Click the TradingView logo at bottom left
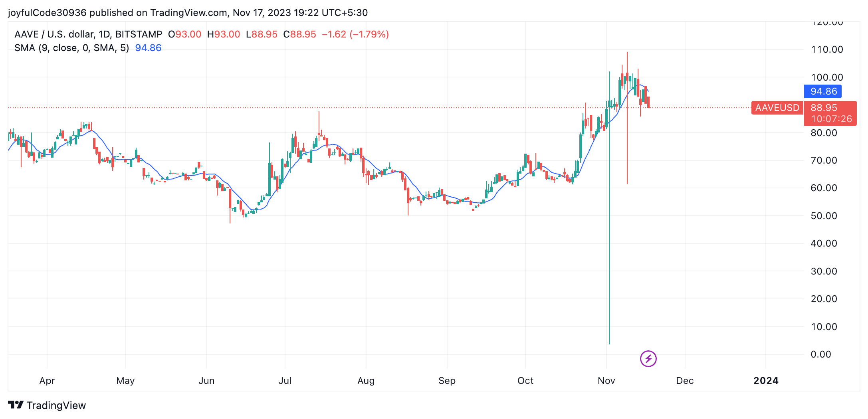868x419 pixels. (47, 405)
